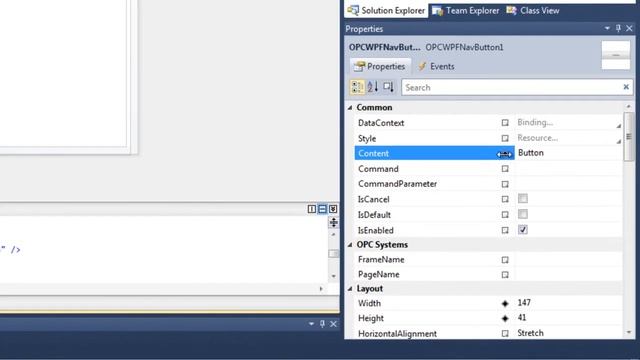Image resolution: width=640 pixels, height=360 pixels.
Task: Open IsEnabled property marker
Action: 505,231
